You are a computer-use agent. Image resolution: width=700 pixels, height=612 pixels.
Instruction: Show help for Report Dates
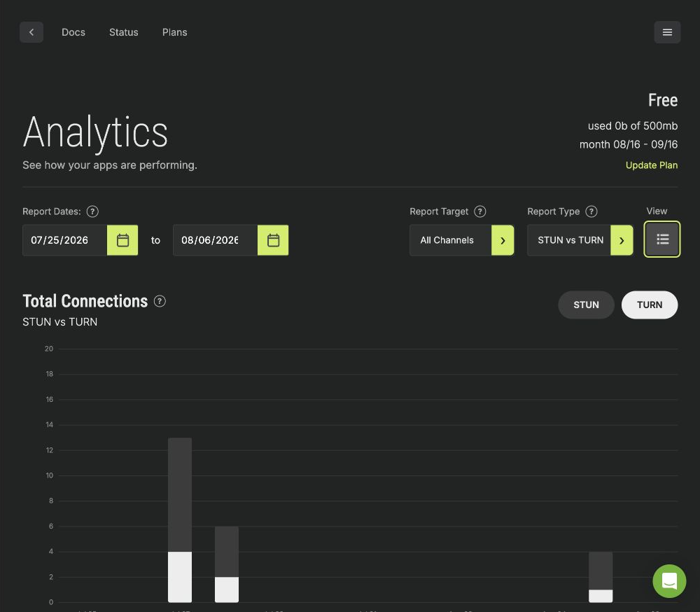pos(92,211)
